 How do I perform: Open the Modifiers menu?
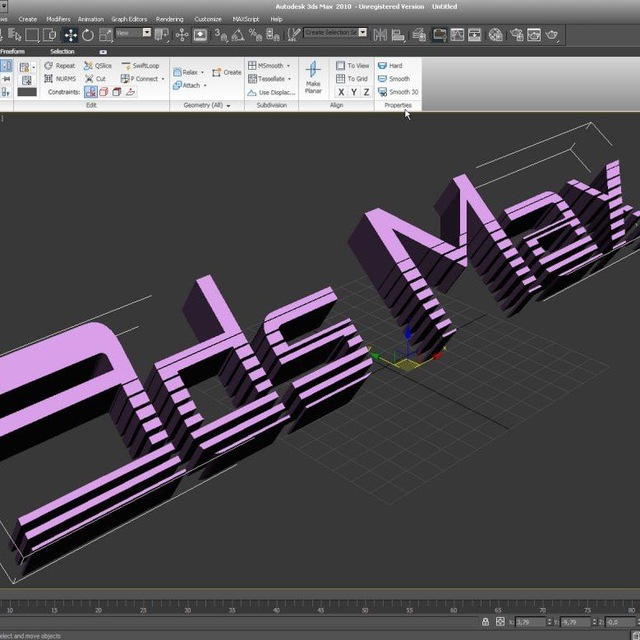tap(58, 19)
